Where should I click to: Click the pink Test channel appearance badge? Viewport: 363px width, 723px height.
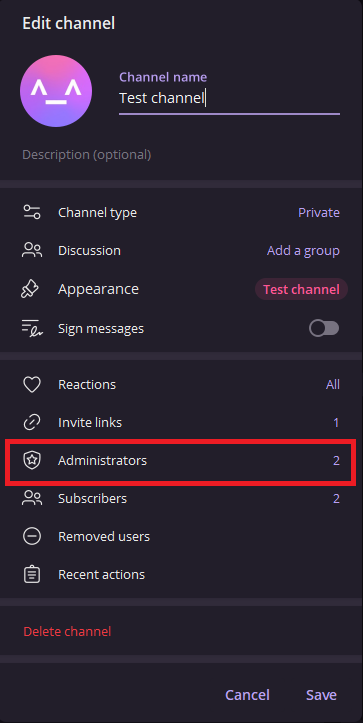coord(301,290)
